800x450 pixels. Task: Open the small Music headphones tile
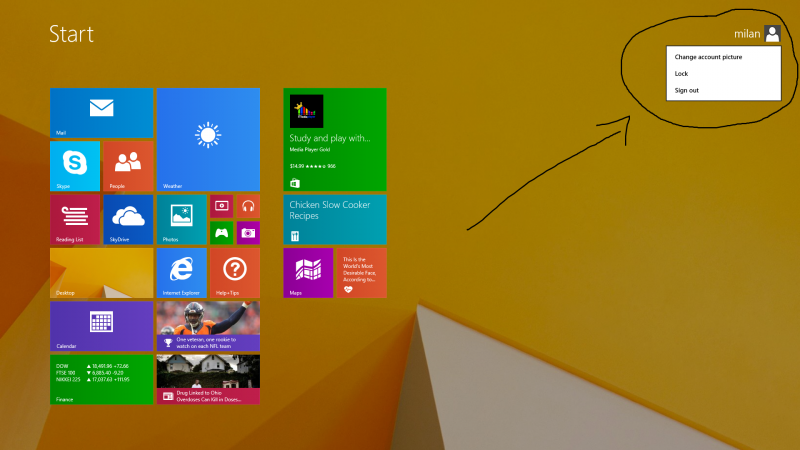click(248, 206)
